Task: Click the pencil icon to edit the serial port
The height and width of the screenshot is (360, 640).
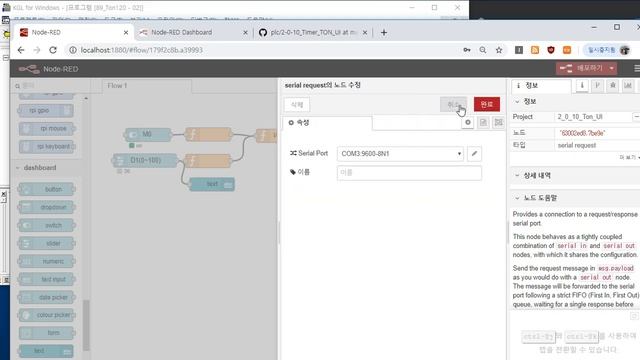Action: [474, 154]
